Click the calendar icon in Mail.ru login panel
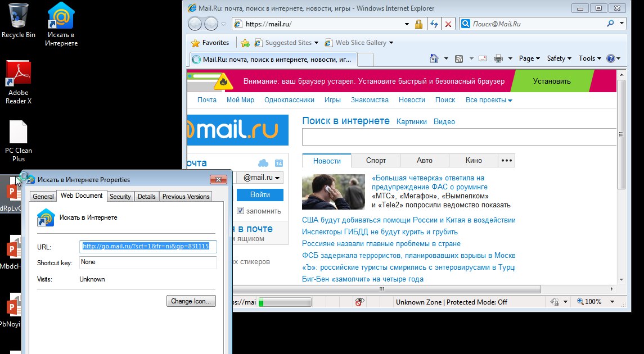This screenshot has width=644, height=354. (x=279, y=163)
